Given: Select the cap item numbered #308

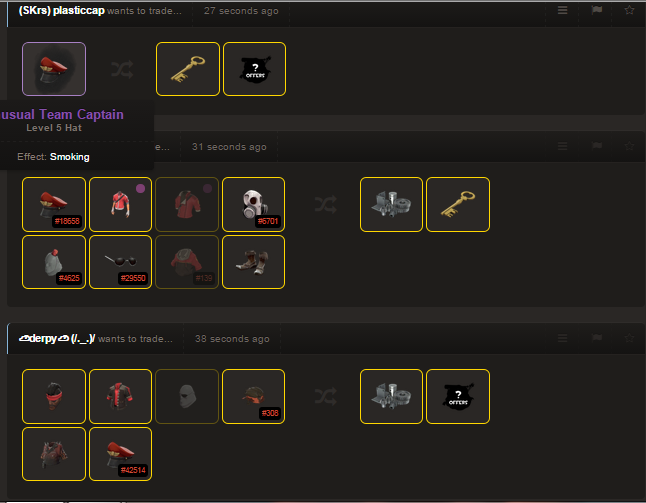Looking at the screenshot, I should (x=253, y=396).
